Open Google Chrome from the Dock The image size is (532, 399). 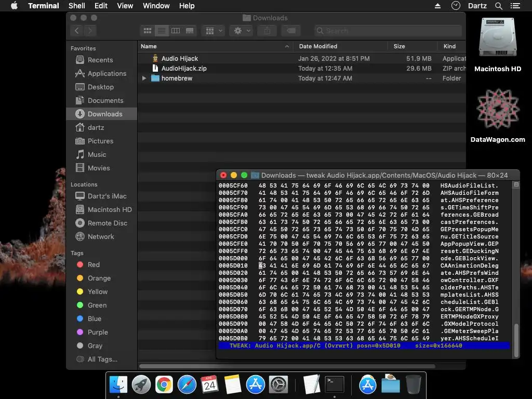[164, 384]
